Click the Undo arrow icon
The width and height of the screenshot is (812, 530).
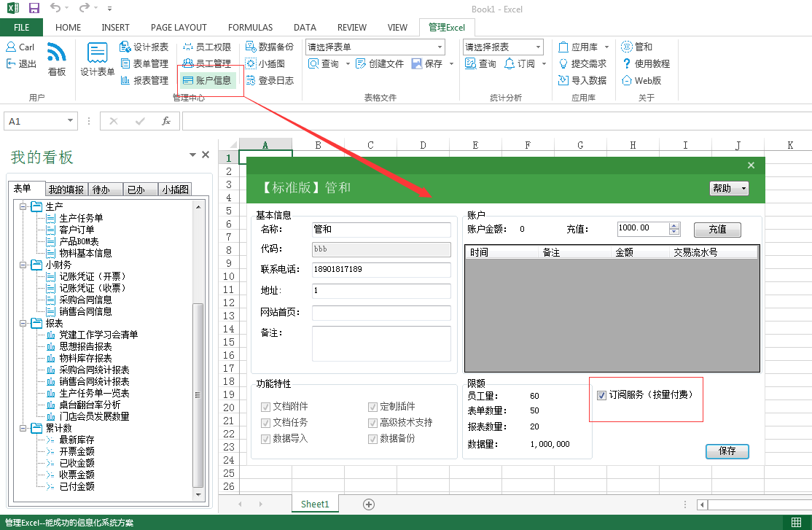coord(55,8)
